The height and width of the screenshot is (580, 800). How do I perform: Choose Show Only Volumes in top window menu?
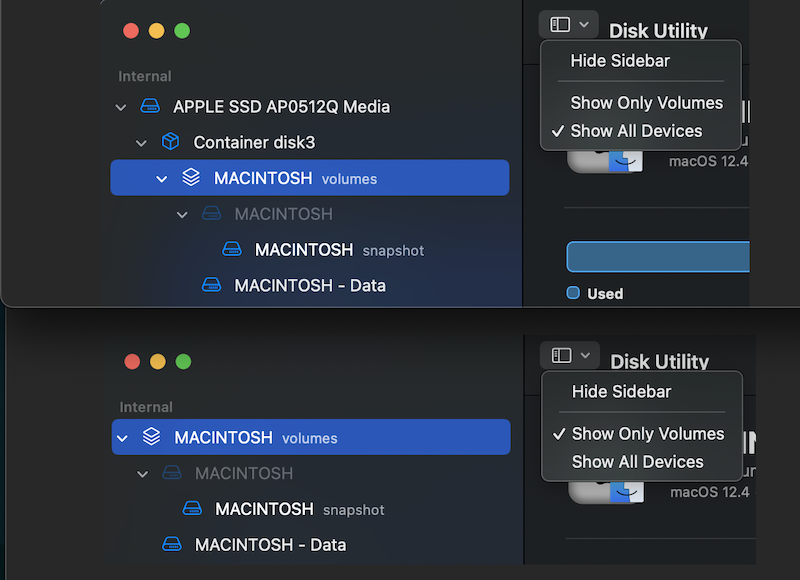pos(641,103)
